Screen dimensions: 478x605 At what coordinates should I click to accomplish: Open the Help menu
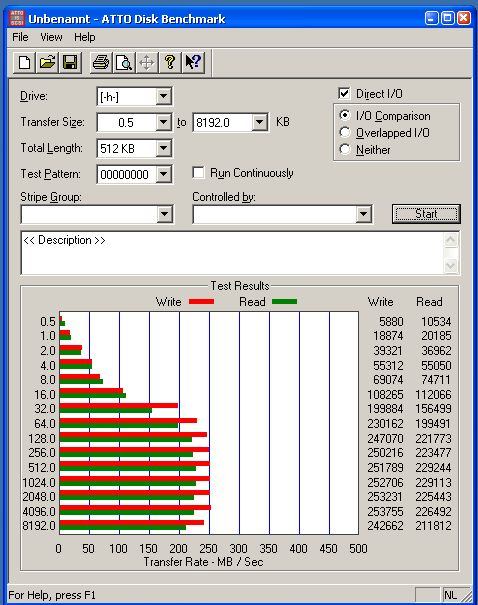click(84, 37)
